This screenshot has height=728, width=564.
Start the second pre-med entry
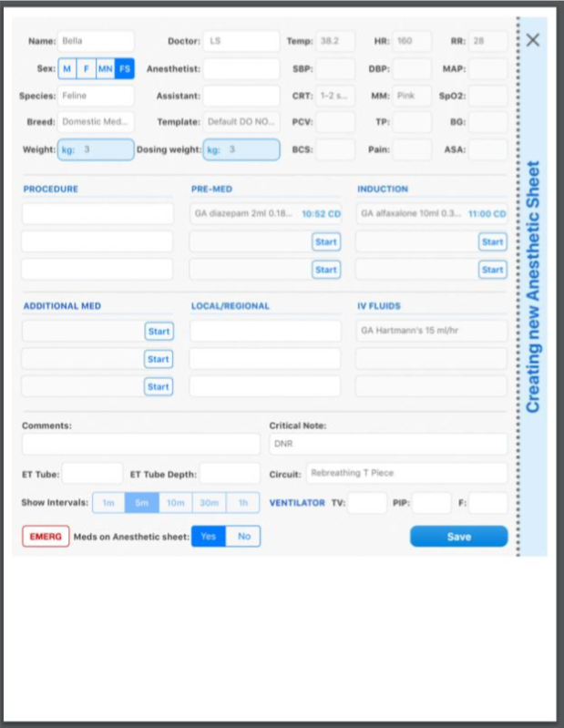pos(325,242)
